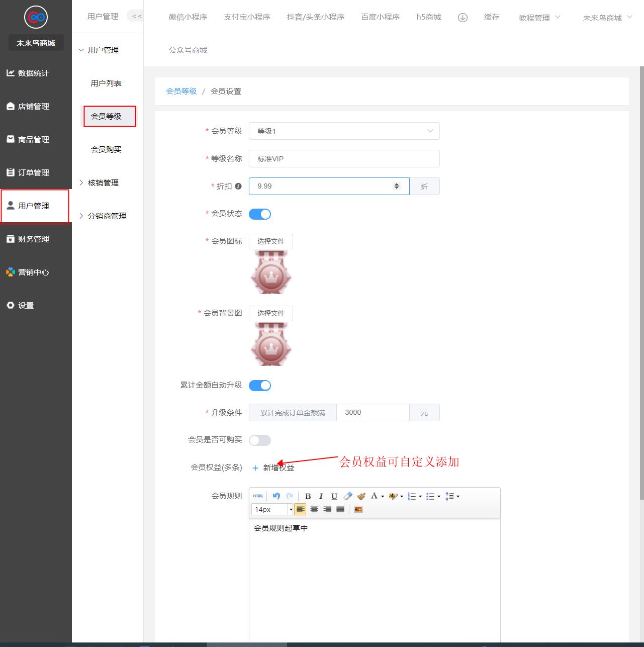Click the bold formatting icon
The width and height of the screenshot is (644, 647).
pos(308,496)
